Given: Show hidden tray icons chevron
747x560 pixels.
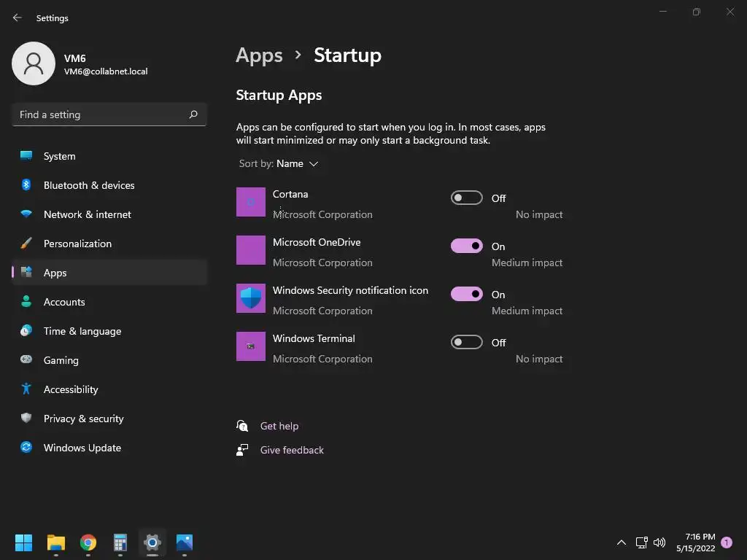Looking at the screenshot, I should pos(622,542).
